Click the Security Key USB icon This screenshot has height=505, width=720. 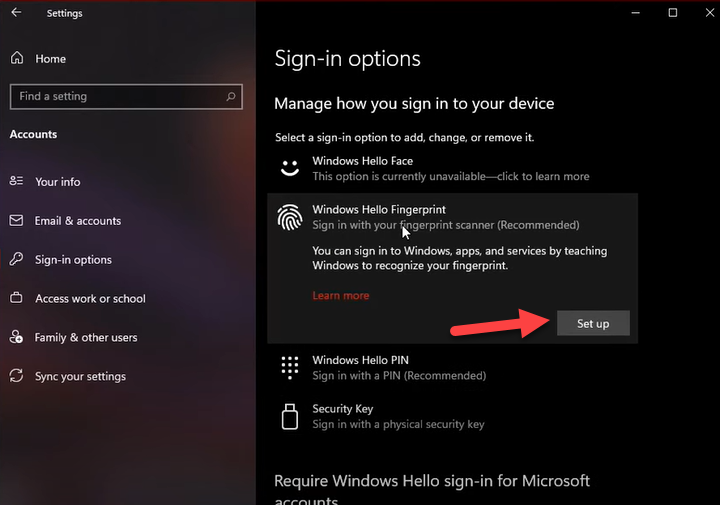290,416
